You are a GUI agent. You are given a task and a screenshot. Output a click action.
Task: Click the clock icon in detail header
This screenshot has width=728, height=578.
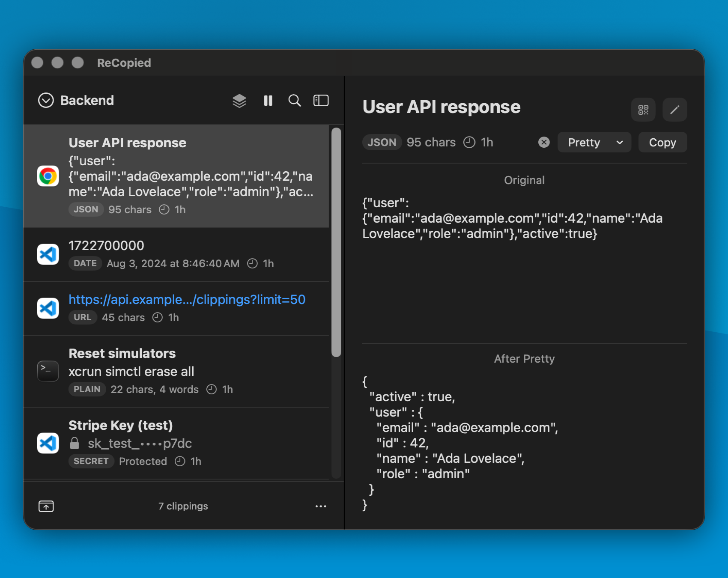[469, 142]
